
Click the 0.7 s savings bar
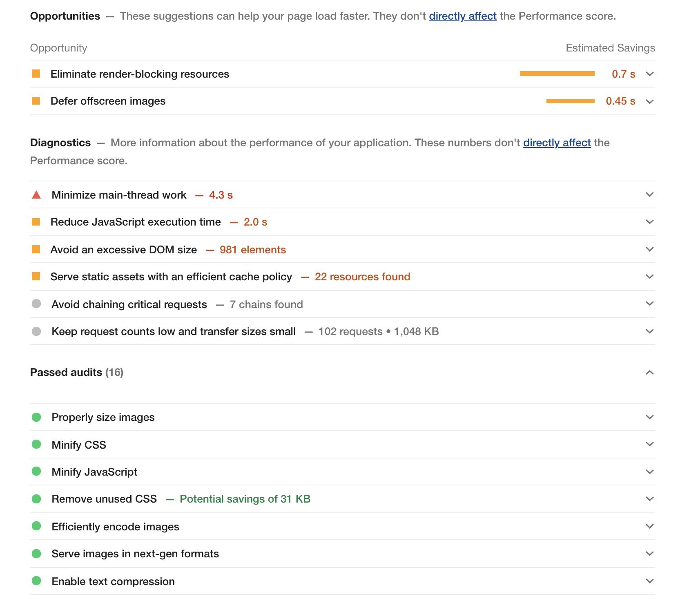557,74
